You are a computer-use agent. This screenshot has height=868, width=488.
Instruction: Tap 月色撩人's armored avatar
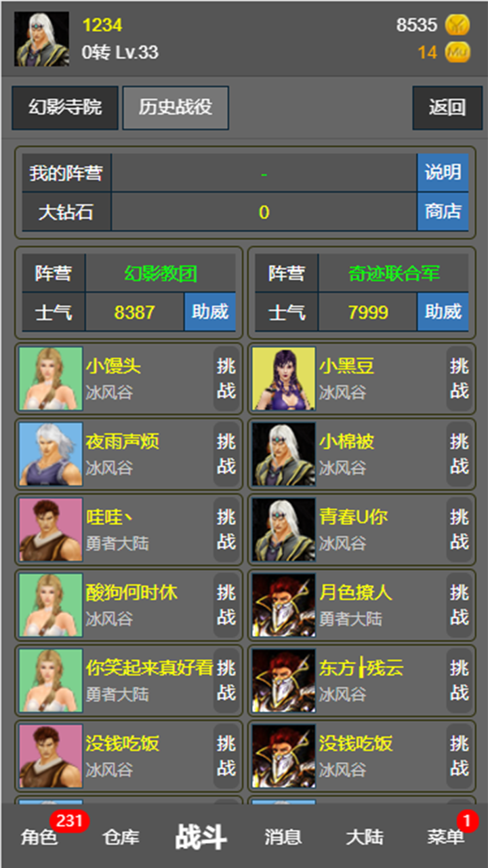(x=283, y=606)
